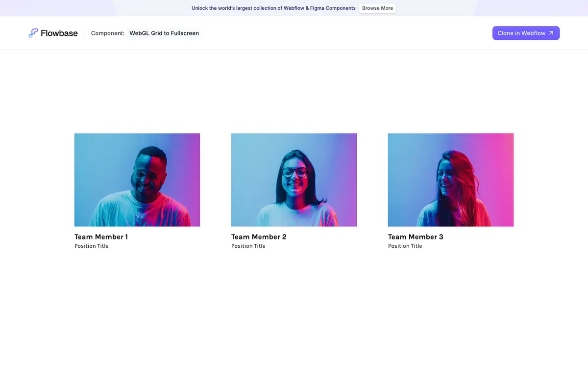Click Position Title under Team Member 2
Screen dimensions: 588x368
pyautogui.click(x=248, y=246)
